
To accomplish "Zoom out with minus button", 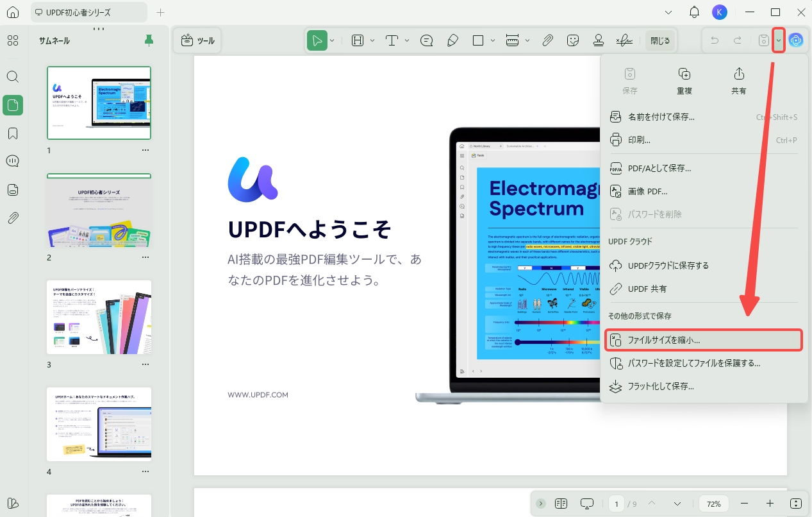I will (744, 504).
